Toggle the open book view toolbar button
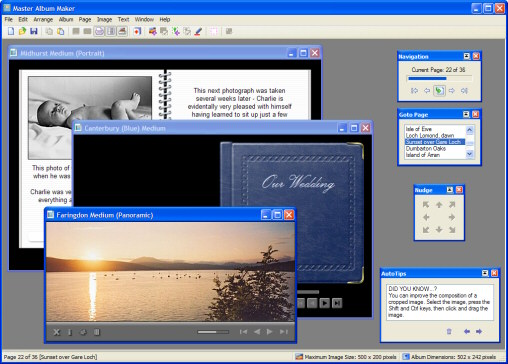The height and width of the screenshot is (364, 508). click(x=99, y=31)
